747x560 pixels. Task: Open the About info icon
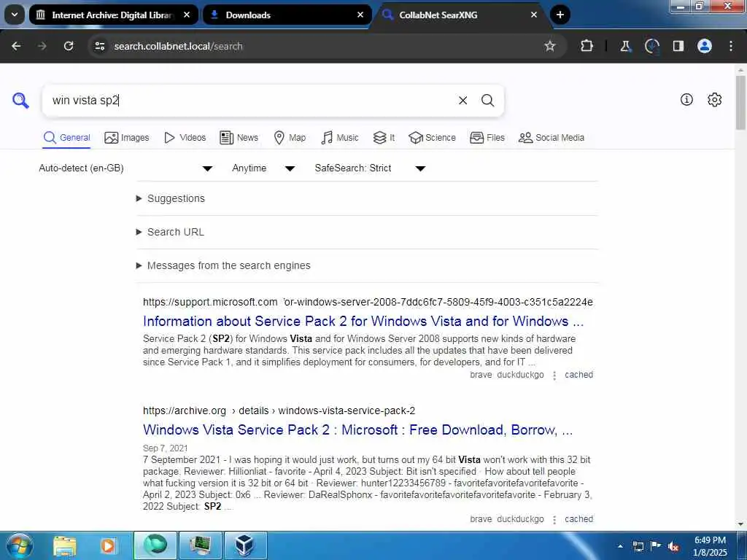(686, 99)
